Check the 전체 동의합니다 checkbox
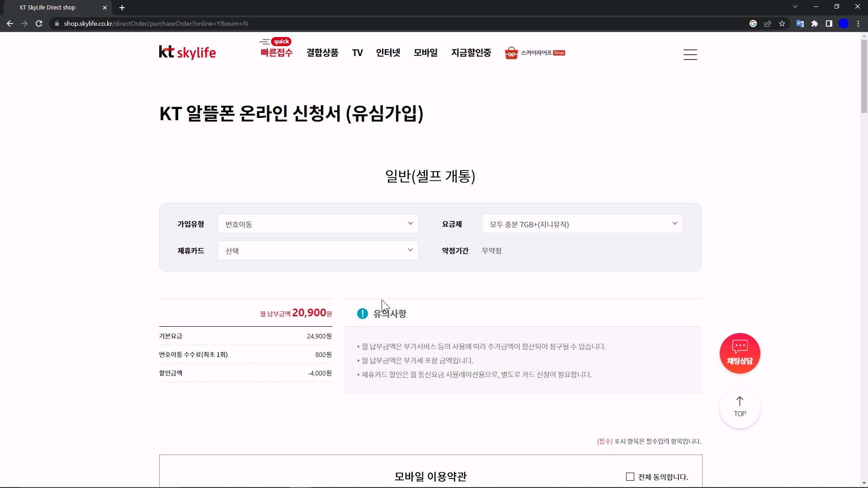 point(630,477)
